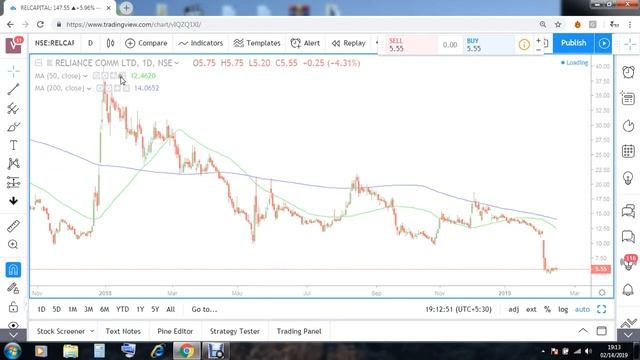This screenshot has width=640, height=360.
Task: Open the Pine Editor tab
Action: pyautogui.click(x=175, y=331)
